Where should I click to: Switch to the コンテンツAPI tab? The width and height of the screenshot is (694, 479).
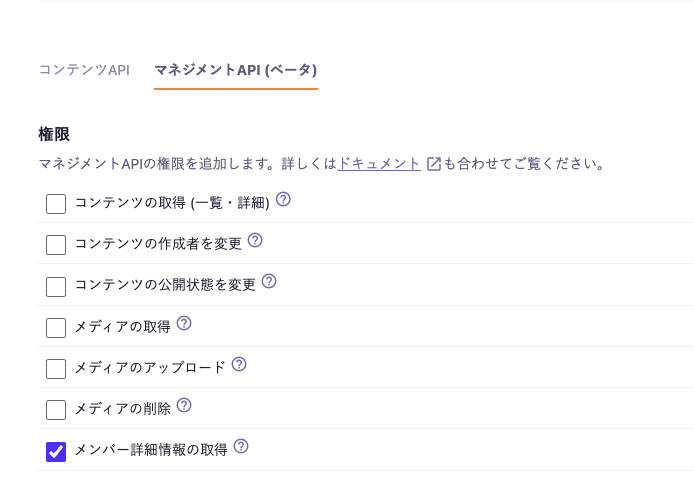84,70
